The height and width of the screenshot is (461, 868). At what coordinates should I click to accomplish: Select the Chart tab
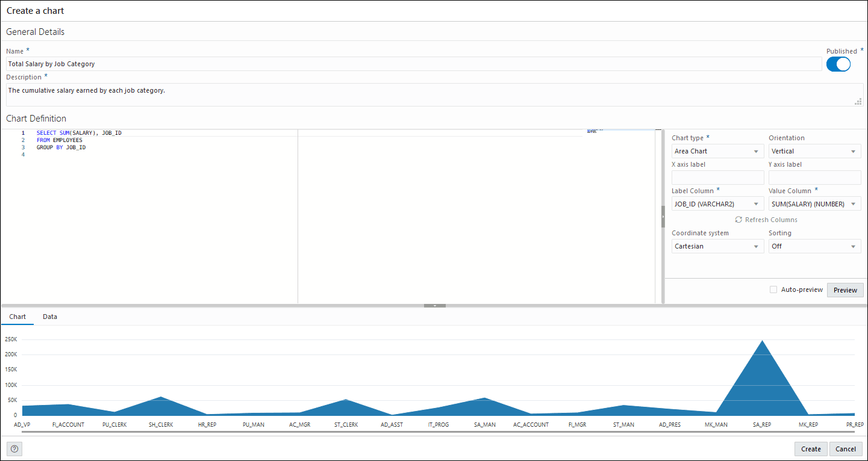click(17, 316)
